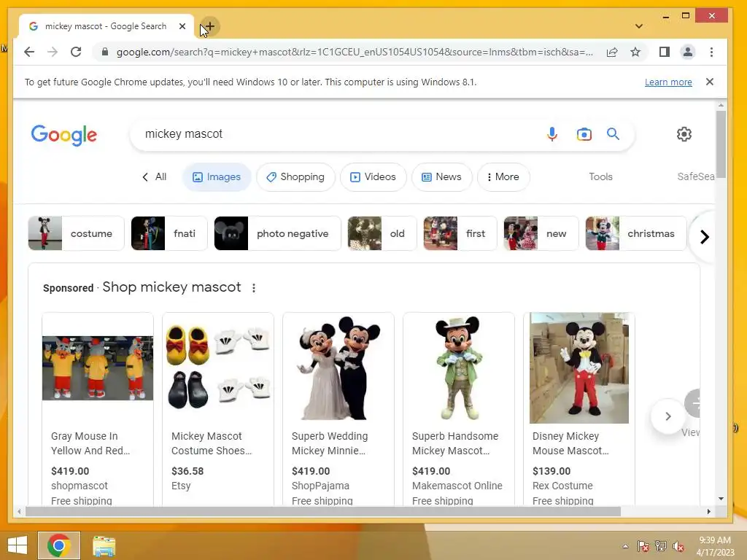
Task: Close the mickey mascot tab
Action: point(182,27)
